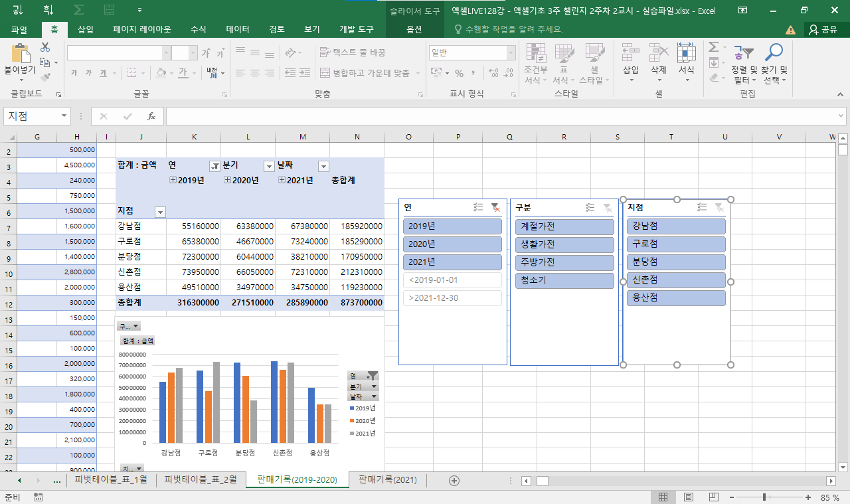Open the 연 filter dropdown in pivot table
Viewport: 850px width, 504px height.
coord(214,166)
